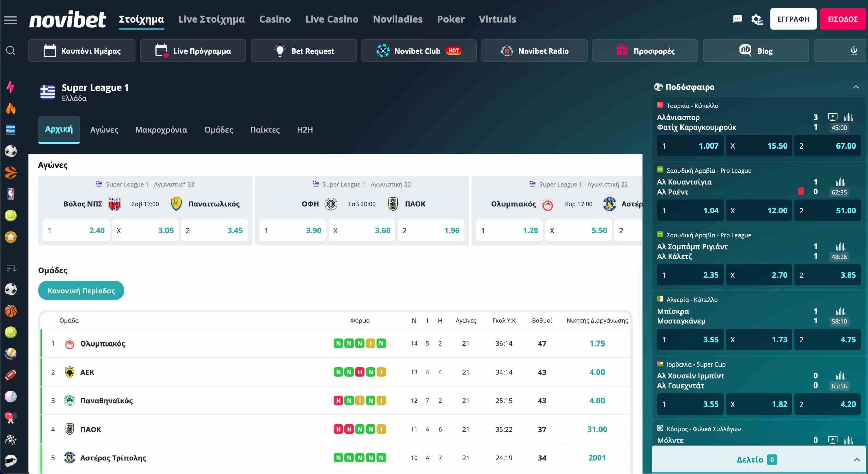Switch to the Παίκτες tab
Screen dimensions: 868x474
[265, 130]
